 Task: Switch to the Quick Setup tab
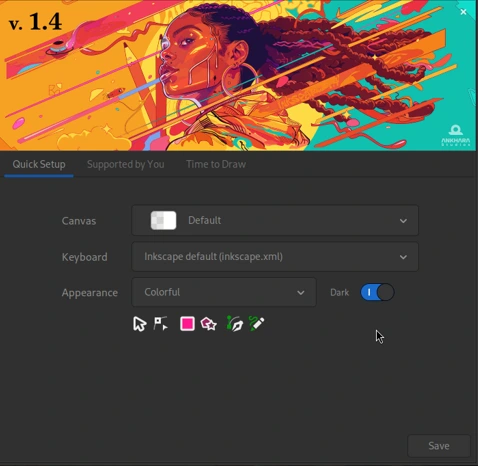click(39, 164)
